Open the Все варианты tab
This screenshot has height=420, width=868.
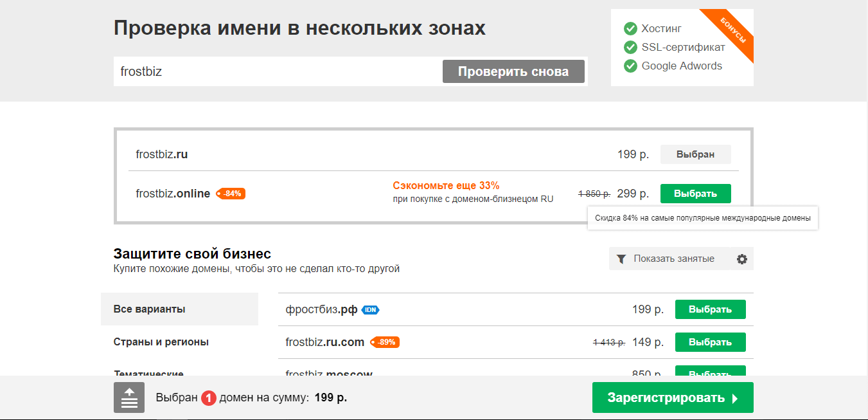(179, 309)
